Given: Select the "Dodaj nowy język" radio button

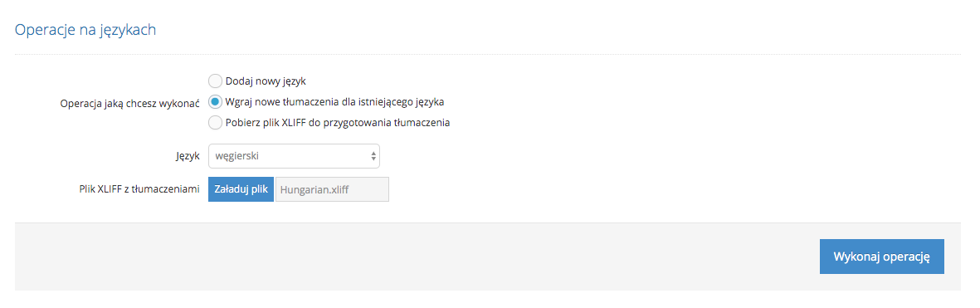Looking at the screenshot, I should pyautogui.click(x=215, y=81).
